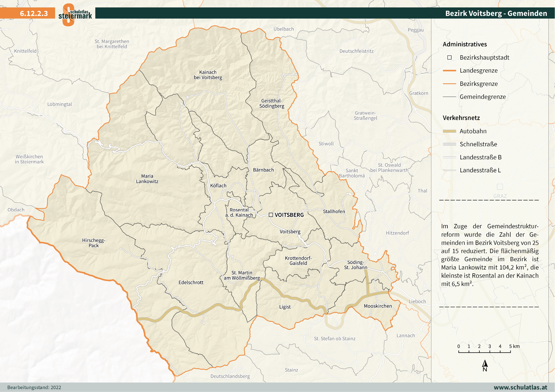The image size is (555, 392).
Task: Click the Bearbeitungsstand: 2022 footer text
Action: [x=34, y=387]
